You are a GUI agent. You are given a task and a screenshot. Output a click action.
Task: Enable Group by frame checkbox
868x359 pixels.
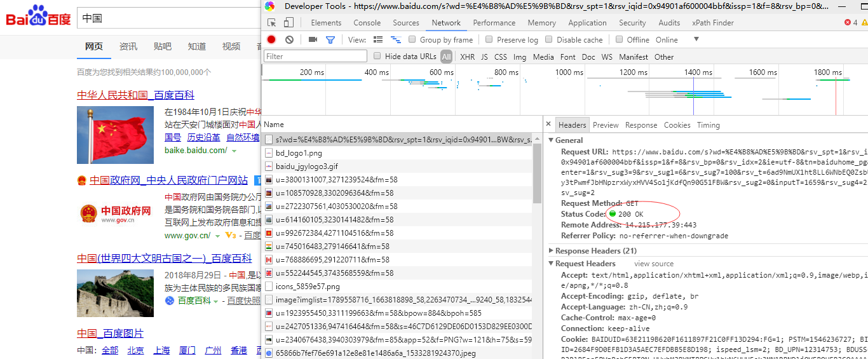click(x=412, y=39)
